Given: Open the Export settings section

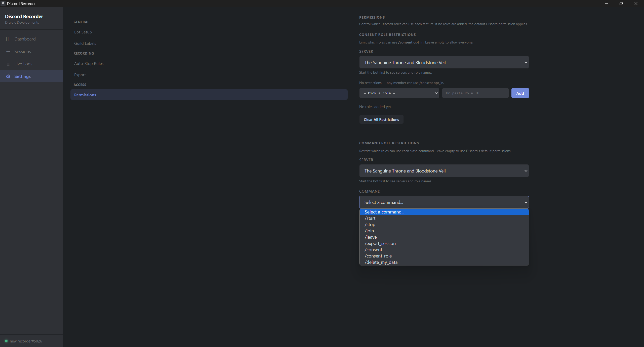Looking at the screenshot, I should tap(80, 75).
